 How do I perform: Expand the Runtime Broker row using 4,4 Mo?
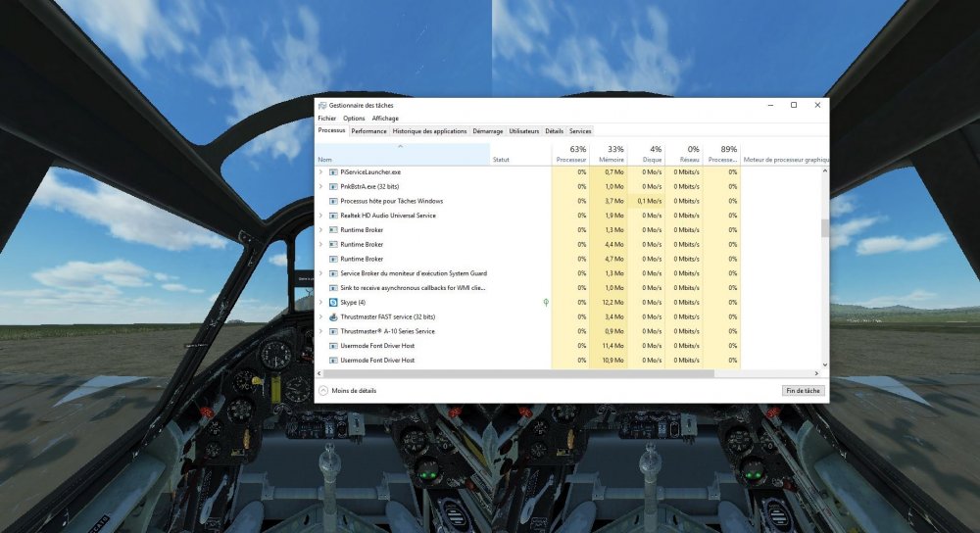pos(320,244)
